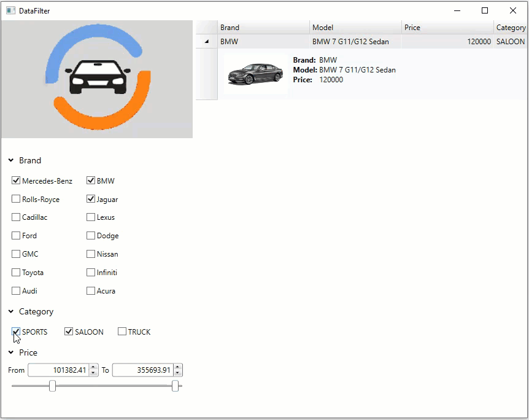Enable the TRUCK category checkbox
Viewport: 529px width, 420px height.
pyautogui.click(x=122, y=332)
